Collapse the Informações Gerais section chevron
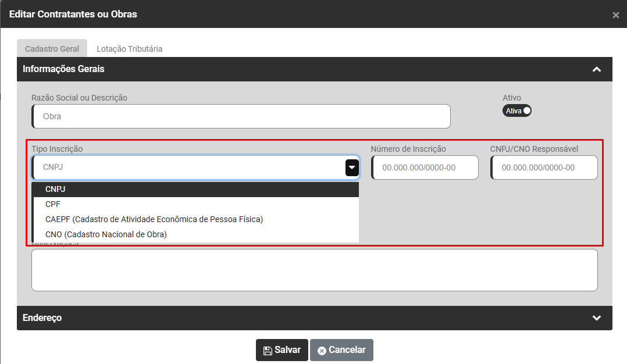The image size is (627, 364). [x=596, y=69]
